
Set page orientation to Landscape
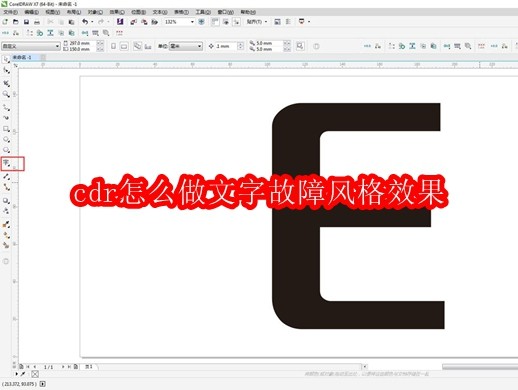point(124,46)
